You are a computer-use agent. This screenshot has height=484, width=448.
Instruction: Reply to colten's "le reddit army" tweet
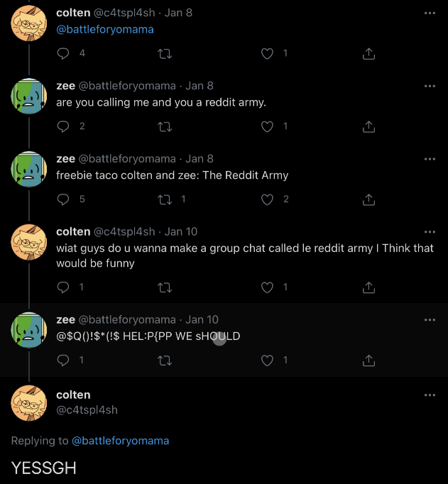pos(63,287)
